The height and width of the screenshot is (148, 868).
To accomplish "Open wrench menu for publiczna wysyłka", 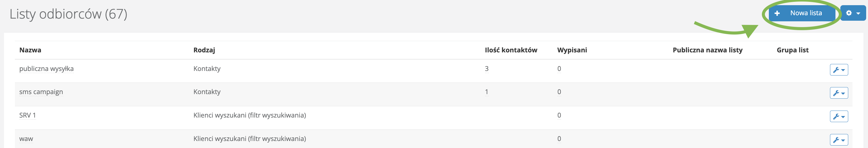I will [x=839, y=70].
